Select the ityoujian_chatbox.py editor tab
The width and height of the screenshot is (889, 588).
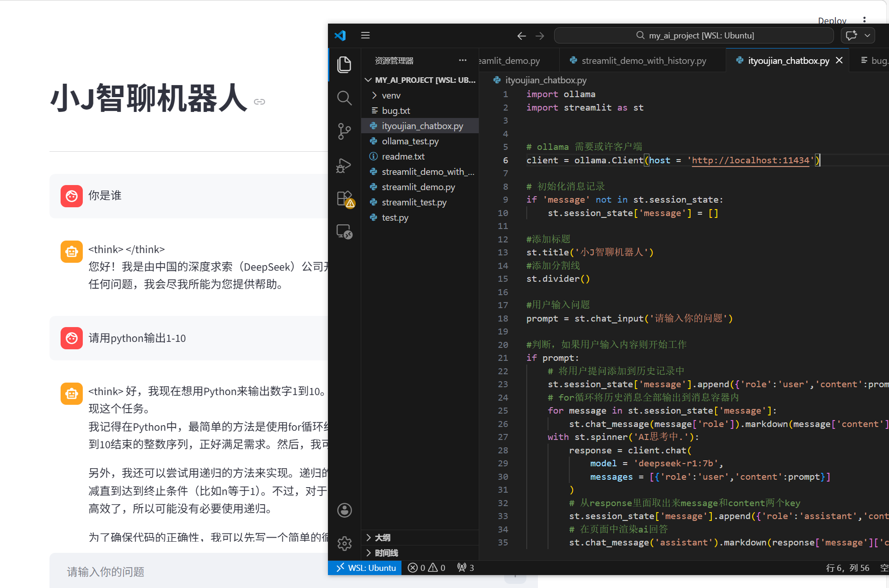[x=788, y=61]
